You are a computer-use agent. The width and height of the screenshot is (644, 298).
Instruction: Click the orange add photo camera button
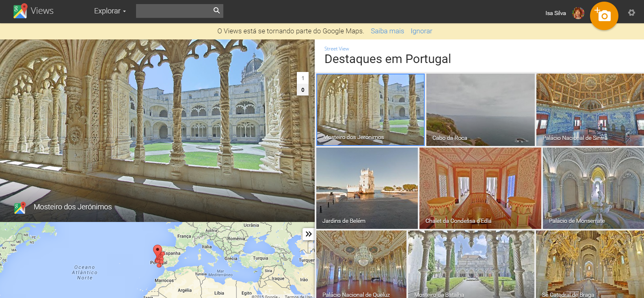tap(604, 16)
